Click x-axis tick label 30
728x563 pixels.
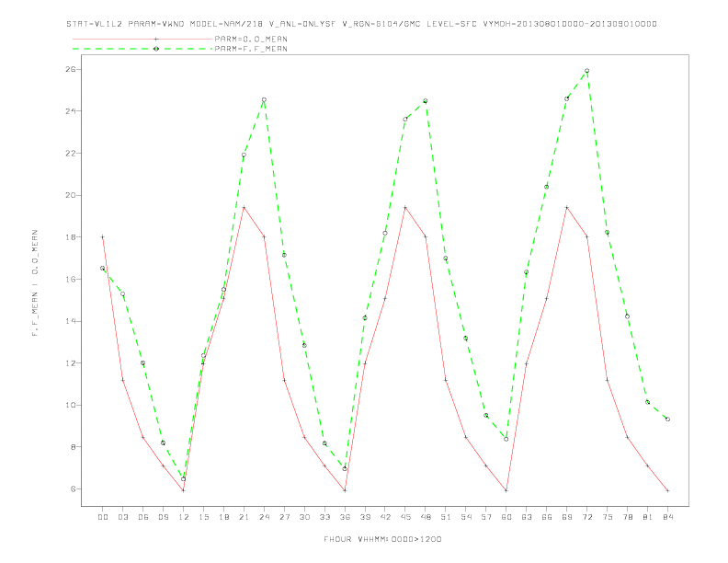304,517
